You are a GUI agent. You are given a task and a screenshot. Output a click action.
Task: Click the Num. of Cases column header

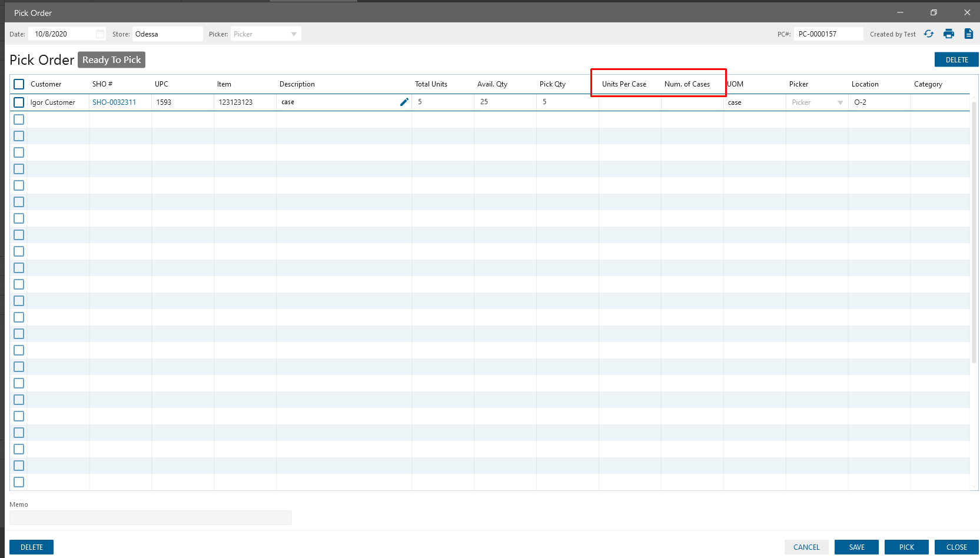[687, 84]
